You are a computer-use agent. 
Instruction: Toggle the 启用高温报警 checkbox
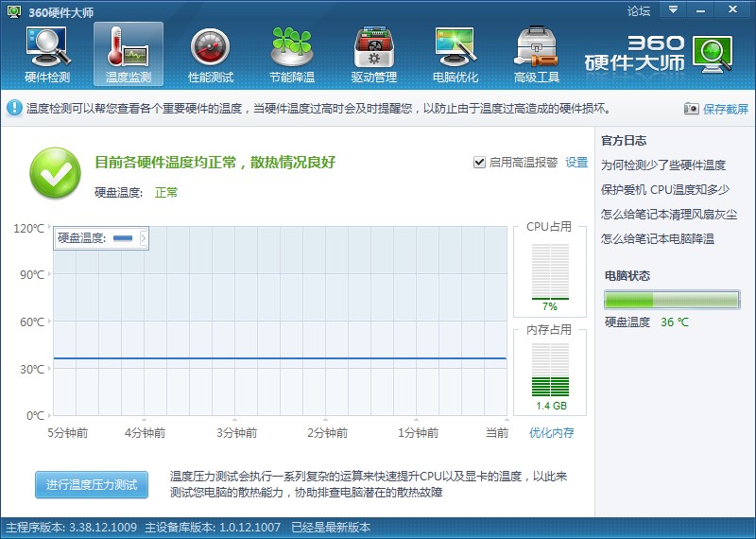pyautogui.click(x=479, y=163)
